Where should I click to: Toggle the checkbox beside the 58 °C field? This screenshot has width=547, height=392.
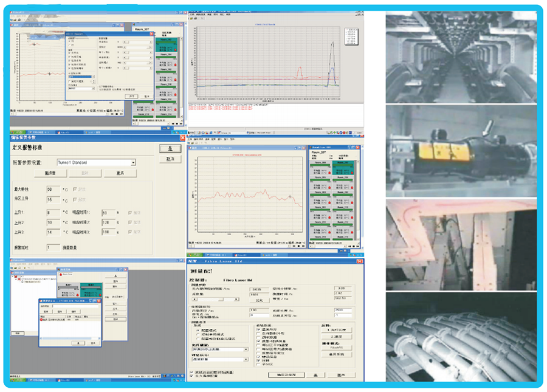75,190
